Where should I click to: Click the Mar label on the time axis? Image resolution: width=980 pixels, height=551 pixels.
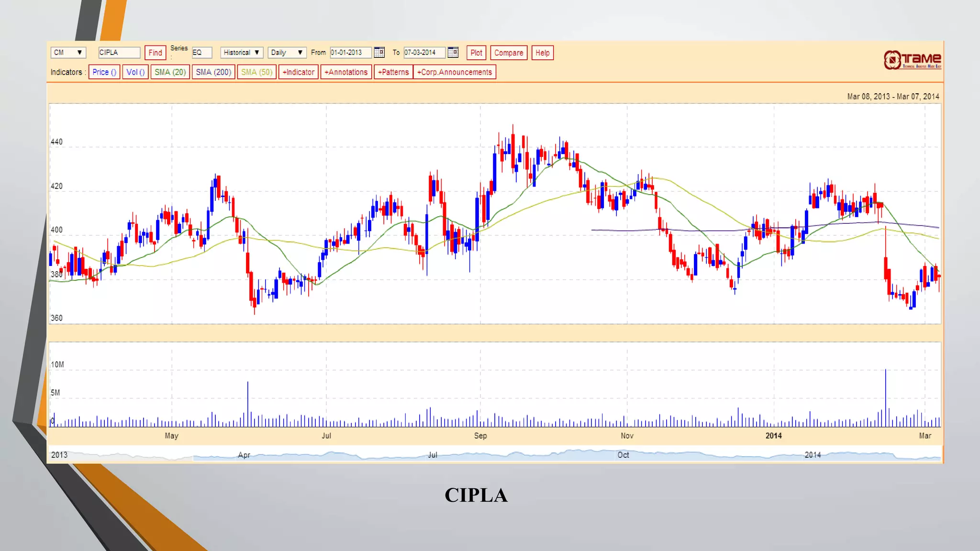pos(925,436)
